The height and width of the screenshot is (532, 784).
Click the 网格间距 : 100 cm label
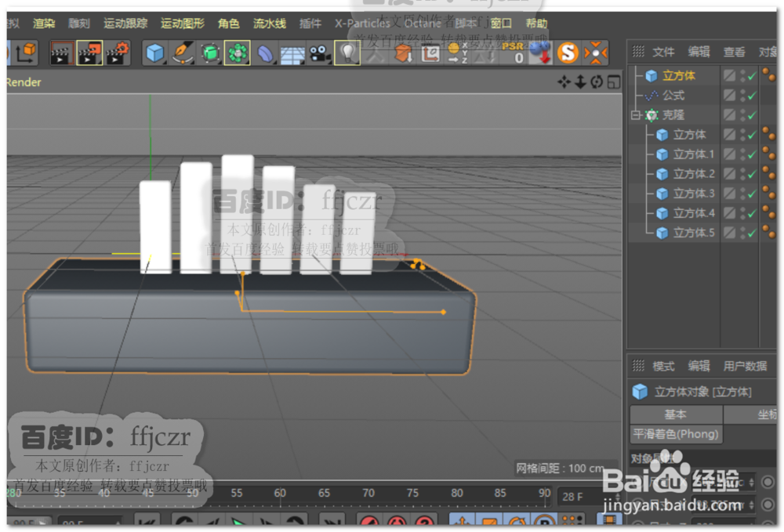561,469
